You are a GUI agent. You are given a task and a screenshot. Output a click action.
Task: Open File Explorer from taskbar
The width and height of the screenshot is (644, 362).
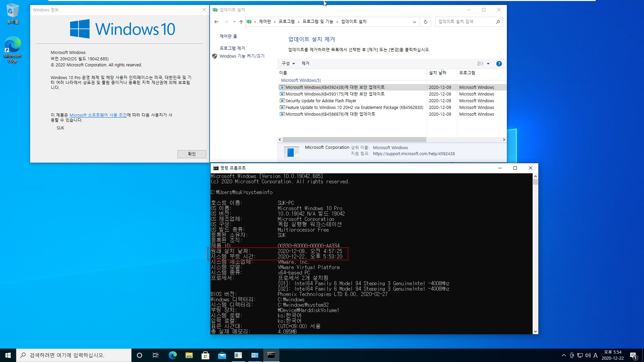[x=189, y=355]
